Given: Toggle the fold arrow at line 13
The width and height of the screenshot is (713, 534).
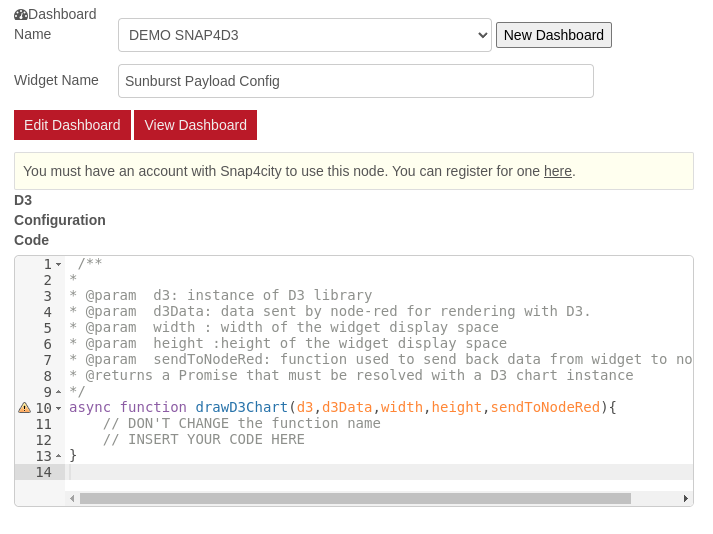Looking at the screenshot, I should click(59, 456).
